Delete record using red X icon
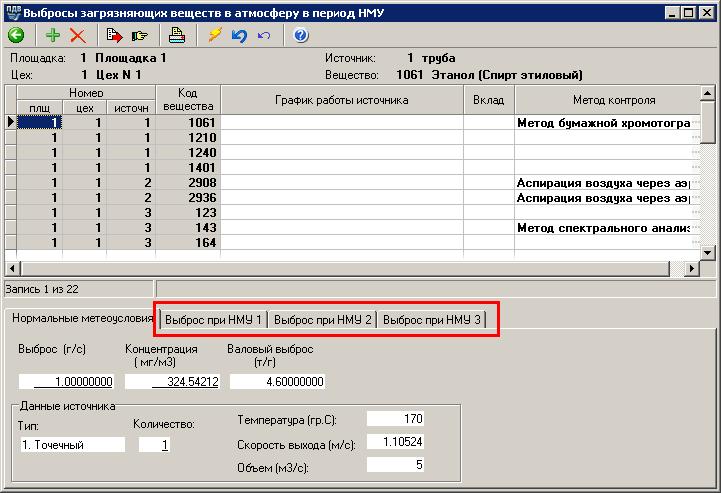The height and width of the screenshot is (493, 721). pyautogui.click(x=77, y=36)
